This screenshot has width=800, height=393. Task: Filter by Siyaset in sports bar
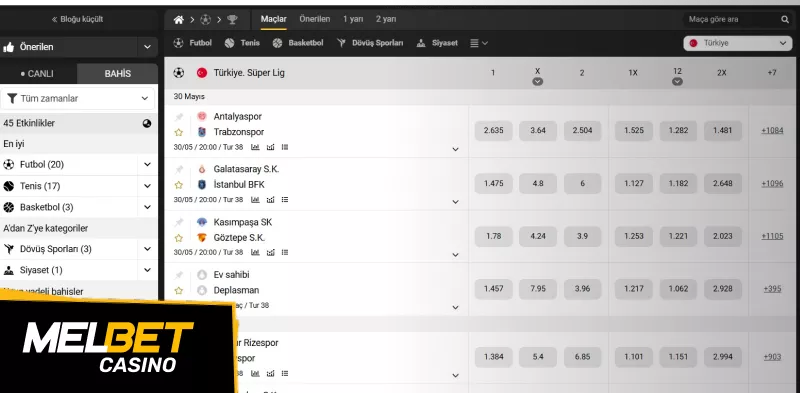point(437,43)
